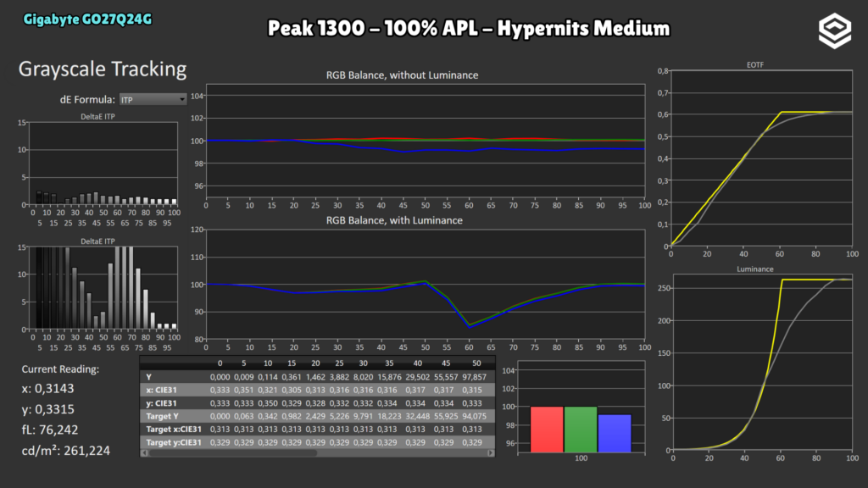Click the table scrollbar left arrow
The image size is (868, 488).
point(144,452)
